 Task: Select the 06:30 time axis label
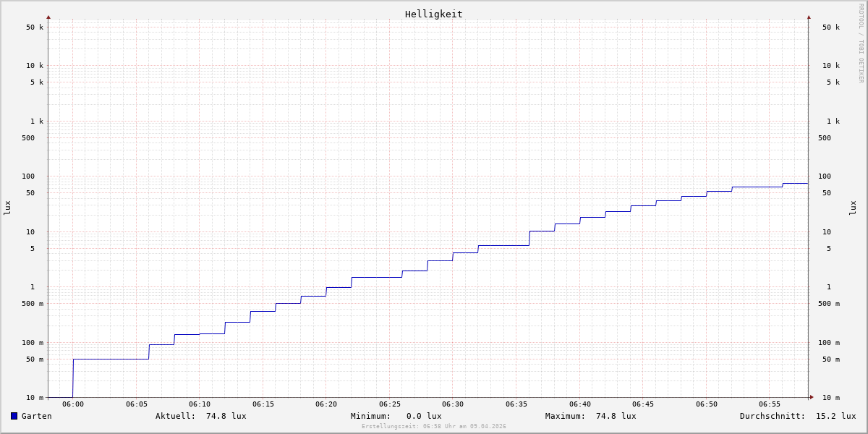pyautogui.click(x=453, y=404)
